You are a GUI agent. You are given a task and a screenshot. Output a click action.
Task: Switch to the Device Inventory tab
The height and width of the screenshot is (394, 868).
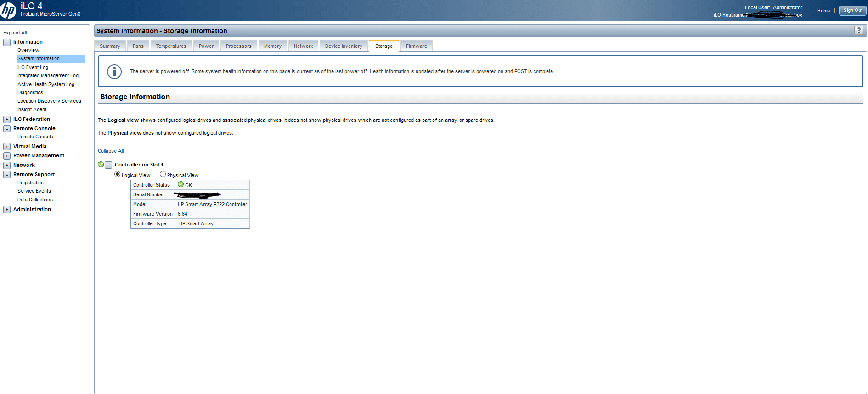pyautogui.click(x=344, y=46)
